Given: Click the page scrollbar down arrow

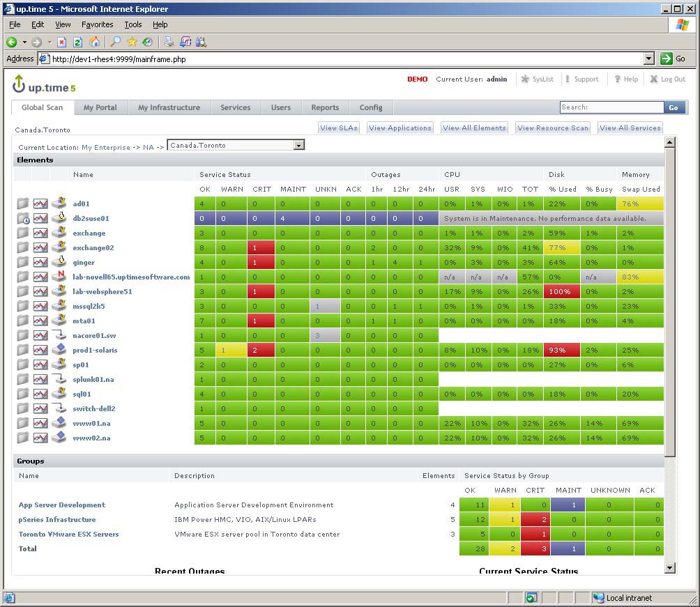Looking at the screenshot, I should [x=669, y=568].
